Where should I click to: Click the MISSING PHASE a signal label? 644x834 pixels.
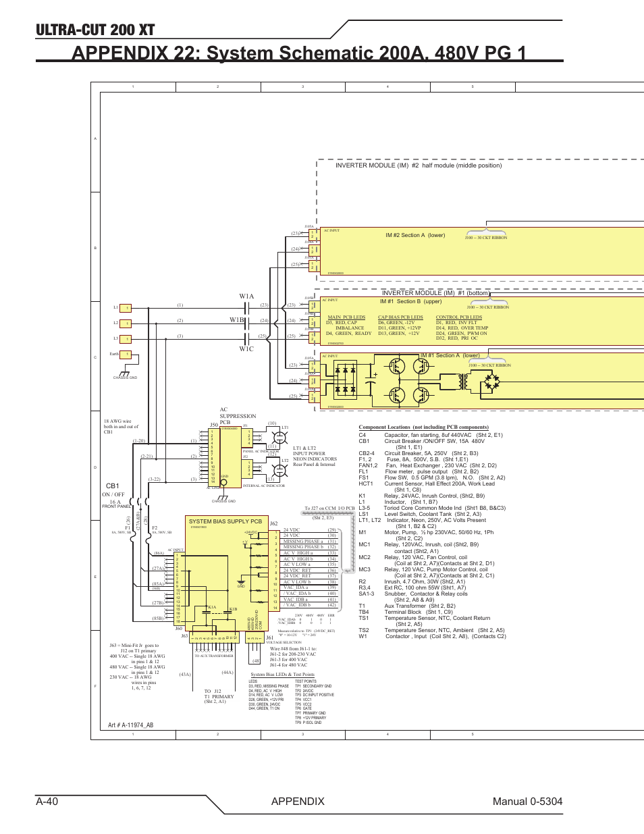[302, 542]
